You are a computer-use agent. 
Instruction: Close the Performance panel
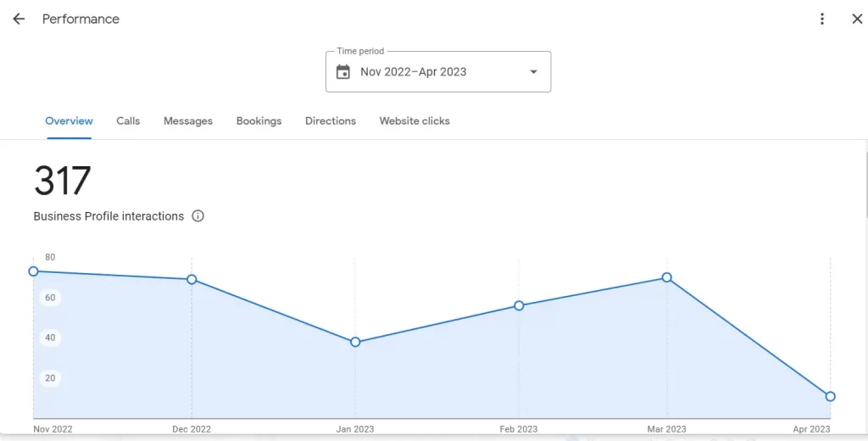[x=856, y=19]
